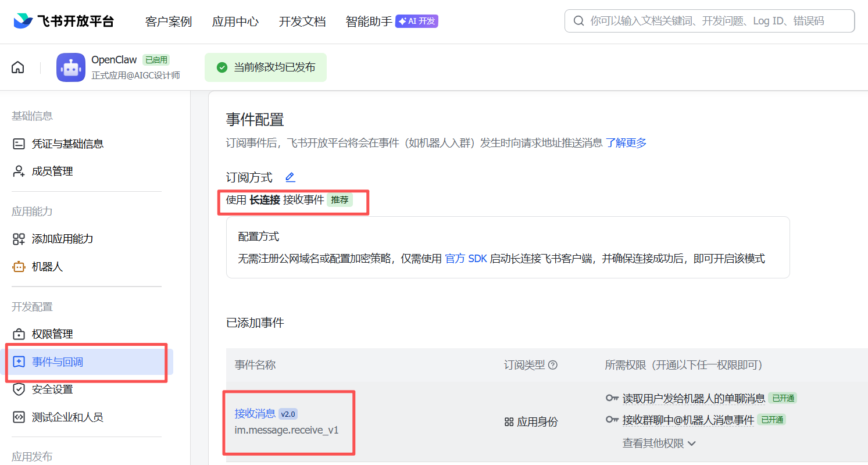Expand 查看其他权限 dropdown
Viewport: 868px width, 465px height.
[x=659, y=443]
